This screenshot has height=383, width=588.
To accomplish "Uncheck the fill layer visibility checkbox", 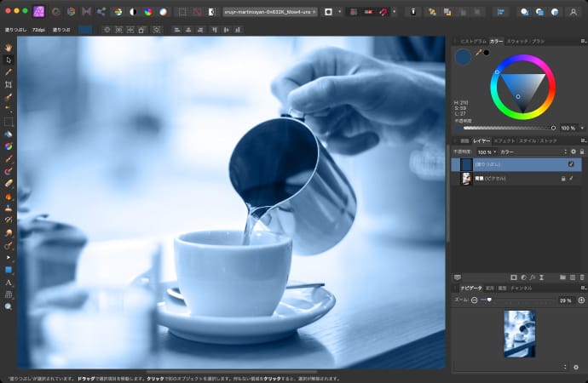I will [x=571, y=163].
